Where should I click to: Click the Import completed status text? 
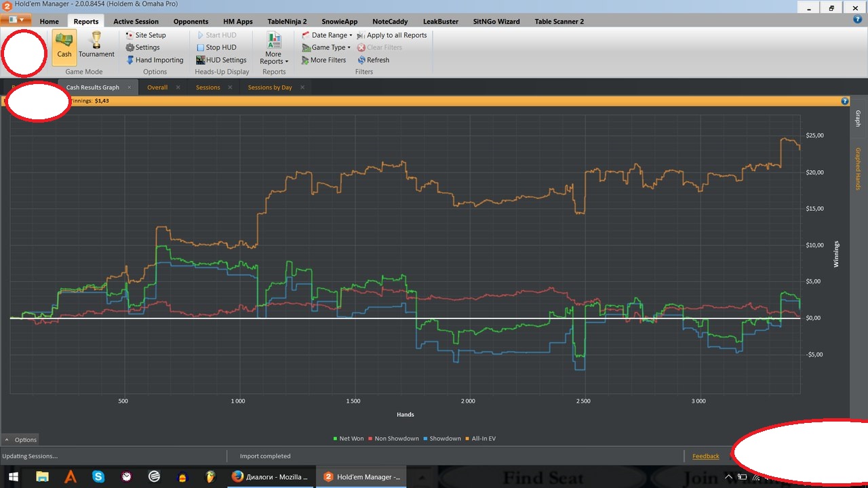coord(265,456)
